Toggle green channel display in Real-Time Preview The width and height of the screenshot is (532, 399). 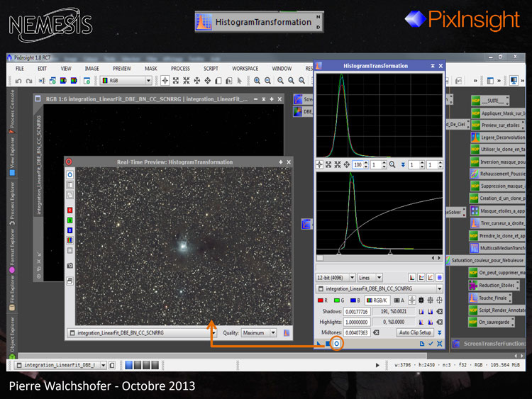click(70, 220)
